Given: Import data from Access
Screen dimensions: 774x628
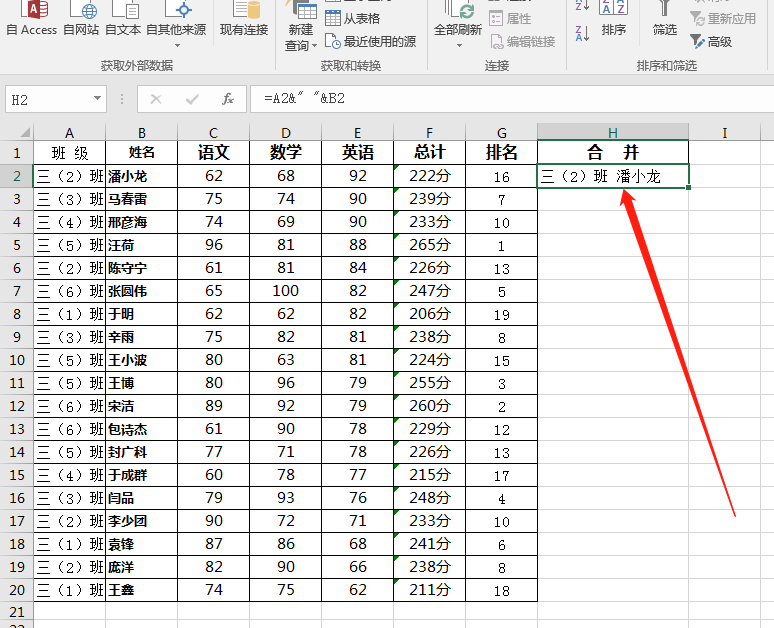Looking at the screenshot, I should pos(32,20).
